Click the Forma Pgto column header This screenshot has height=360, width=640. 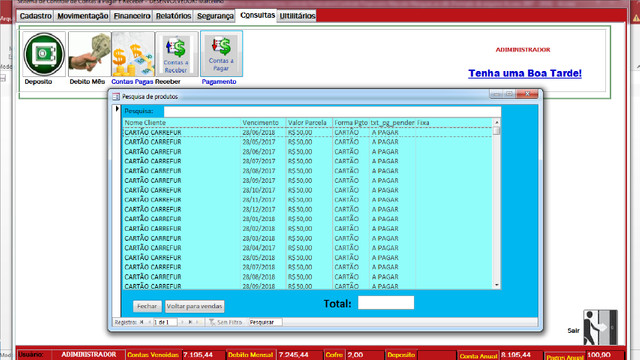click(351, 122)
